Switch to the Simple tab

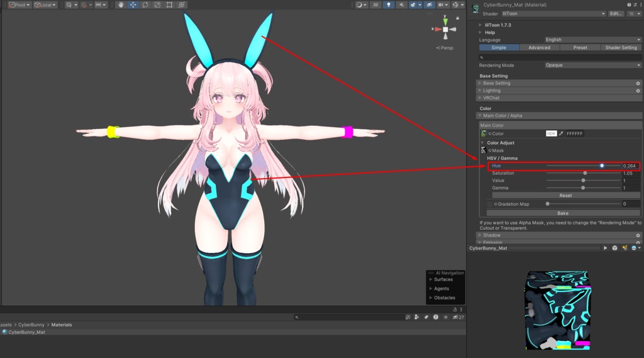click(x=499, y=48)
